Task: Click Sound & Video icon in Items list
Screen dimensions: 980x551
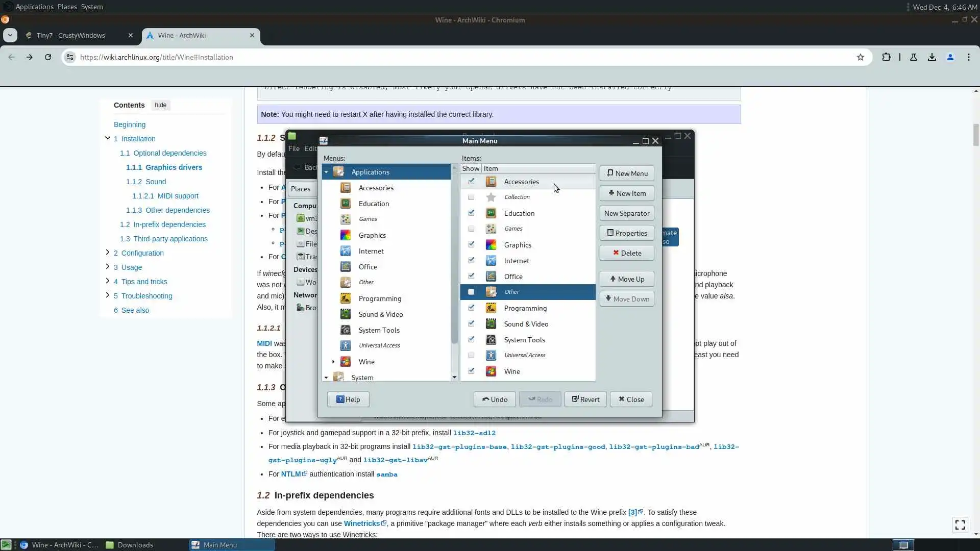Action: pyautogui.click(x=491, y=324)
